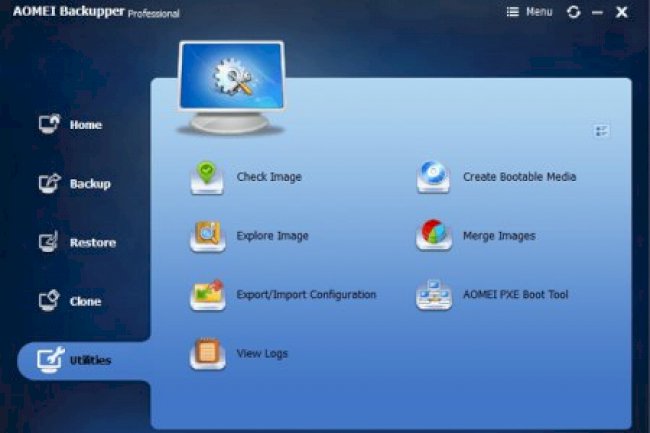
Task: Click the Check Image label
Action: 269,177
